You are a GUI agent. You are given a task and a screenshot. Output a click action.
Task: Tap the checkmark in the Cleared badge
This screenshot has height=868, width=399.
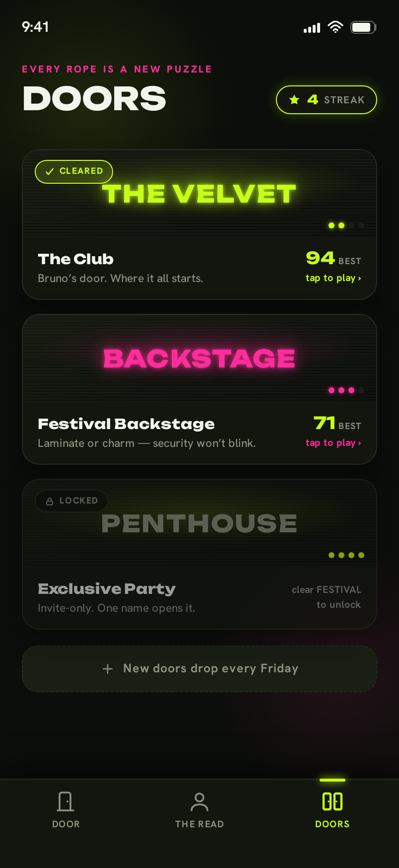50,171
